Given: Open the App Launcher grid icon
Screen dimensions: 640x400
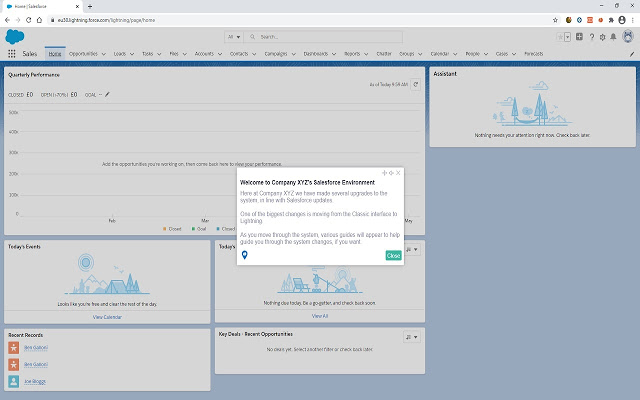Looking at the screenshot, I should click(11, 53).
